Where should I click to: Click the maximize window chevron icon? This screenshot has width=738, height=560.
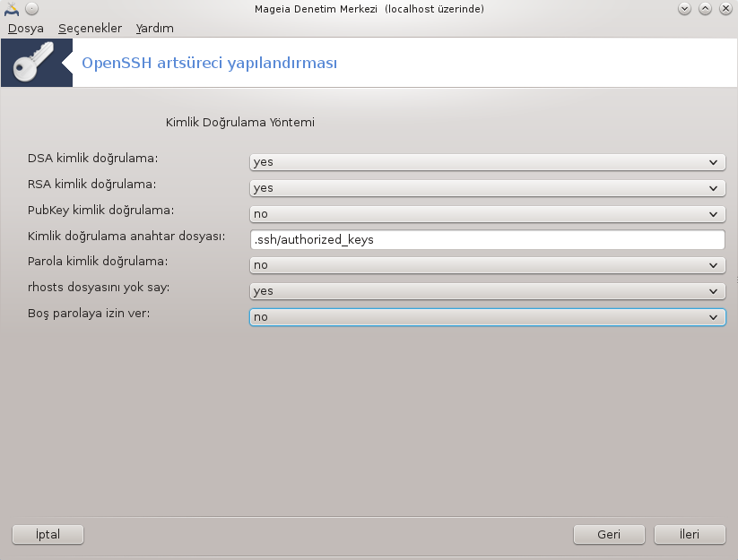(x=705, y=8)
